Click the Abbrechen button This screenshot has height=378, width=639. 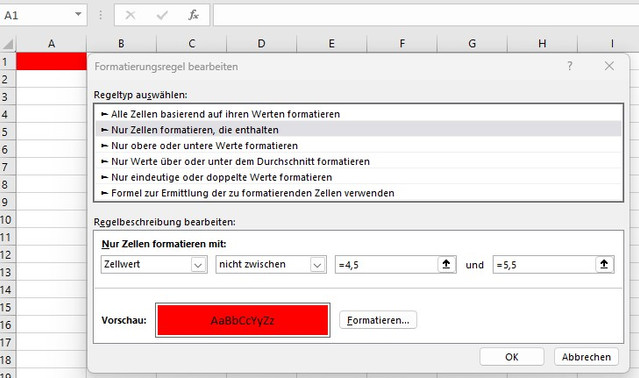(x=586, y=357)
